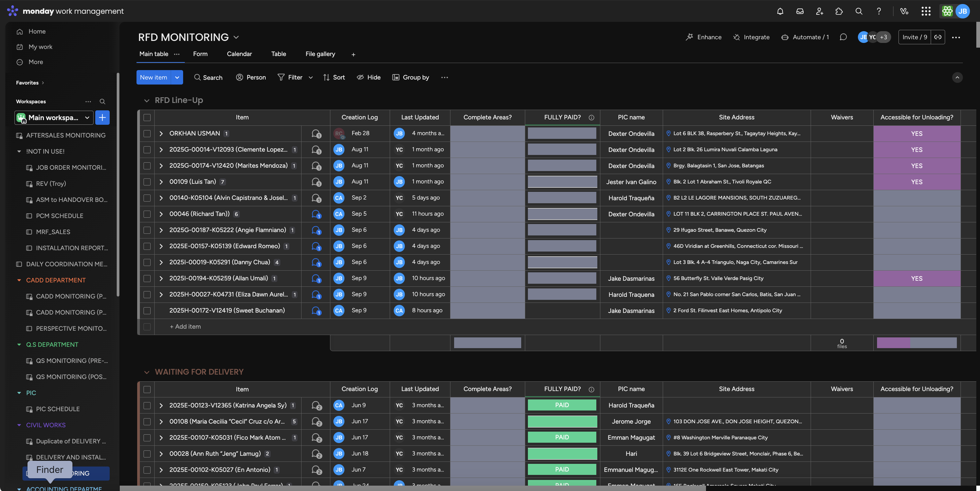Select all items in RFD Line-Up header checkbox
This screenshot has width=980, height=491.
pos(147,117)
